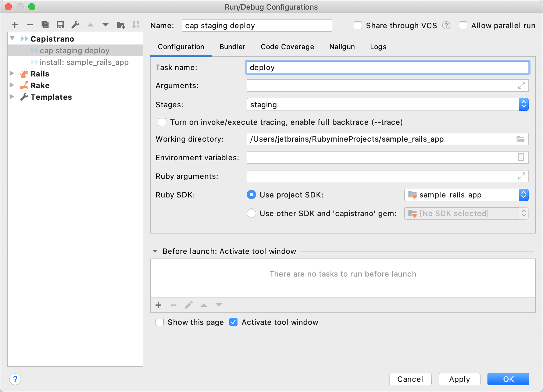The width and height of the screenshot is (543, 392).
Task: Copy the cap staging deploy configuration
Action: pos(45,25)
